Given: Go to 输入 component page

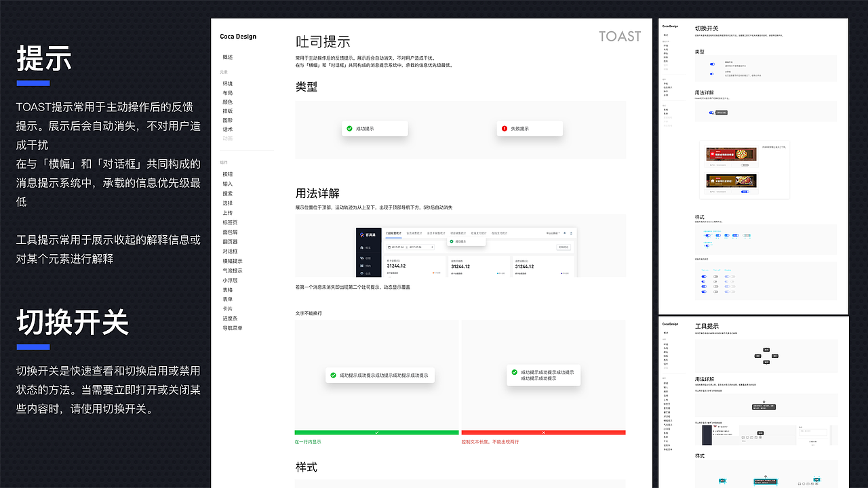Looking at the screenshot, I should pyautogui.click(x=227, y=184).
